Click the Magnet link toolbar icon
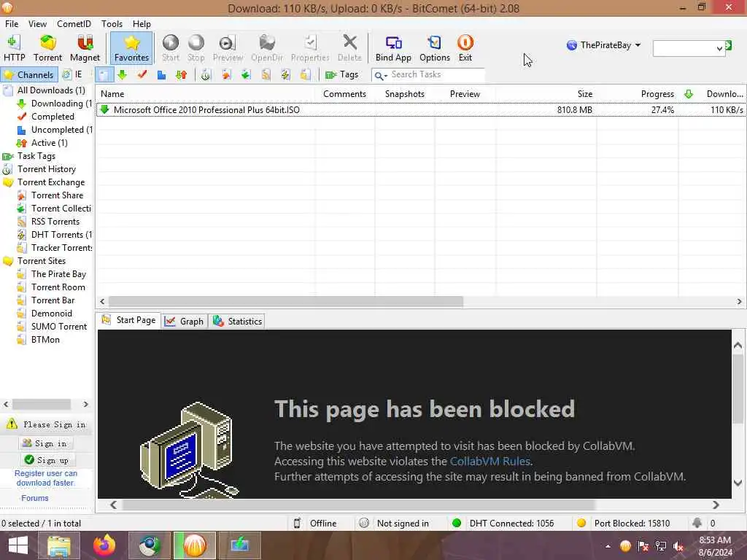This screenshot has height=560, width=747. pyautogui.click(x=85, y=48)
